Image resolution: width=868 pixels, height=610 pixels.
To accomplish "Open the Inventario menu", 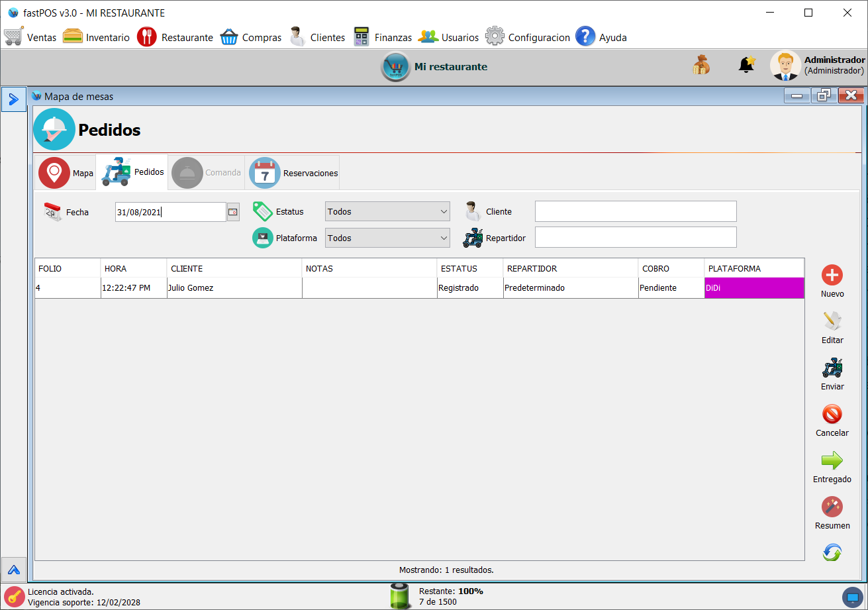I will [x=97, y=37].
